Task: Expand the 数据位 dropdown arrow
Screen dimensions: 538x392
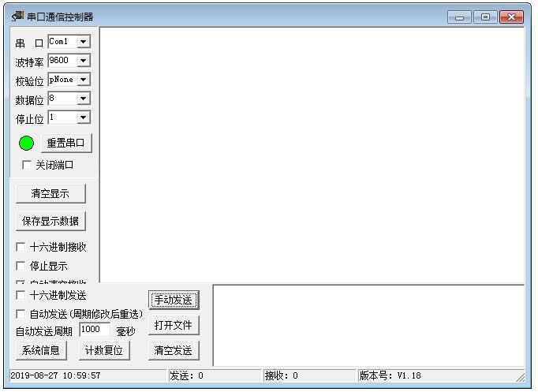Action: [84, 99]
